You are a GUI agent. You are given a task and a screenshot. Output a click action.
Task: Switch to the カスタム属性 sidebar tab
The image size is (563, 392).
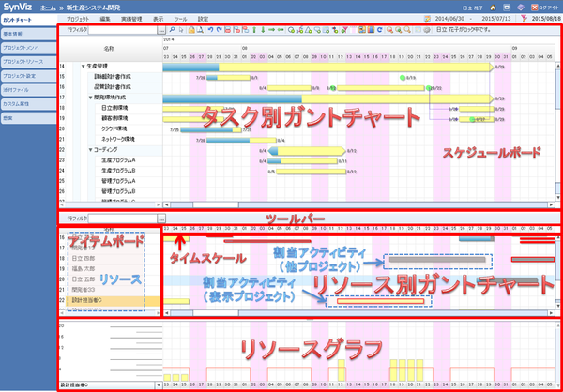[x=28, y=104]
